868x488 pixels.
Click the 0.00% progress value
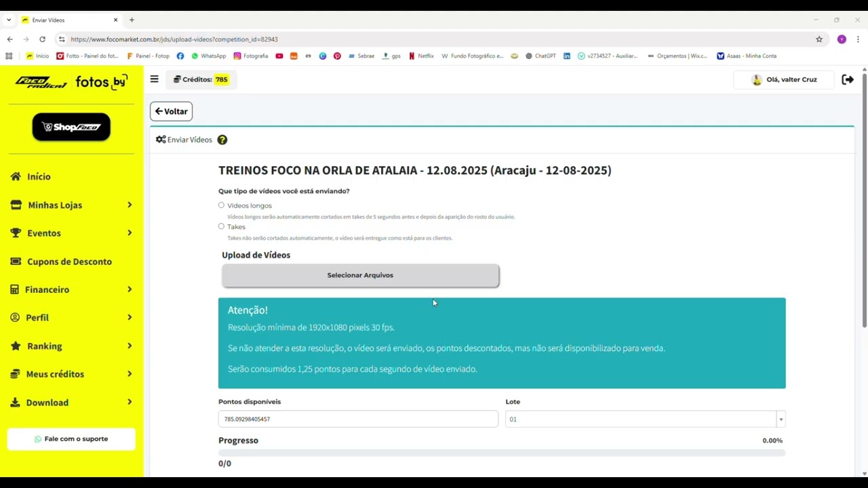772,441
